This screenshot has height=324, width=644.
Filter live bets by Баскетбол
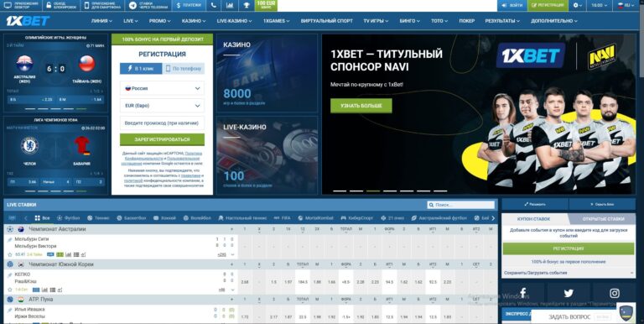tap(132, 218)
